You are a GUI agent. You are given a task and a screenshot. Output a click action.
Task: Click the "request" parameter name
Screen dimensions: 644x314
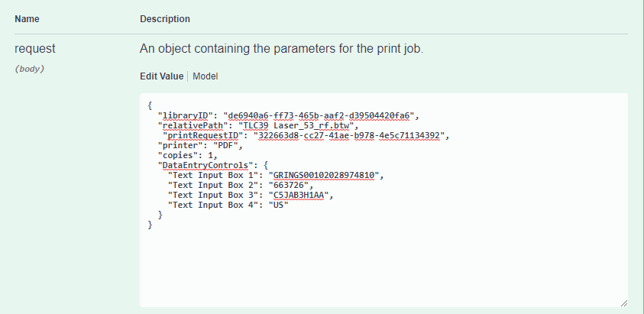[35, 48]
